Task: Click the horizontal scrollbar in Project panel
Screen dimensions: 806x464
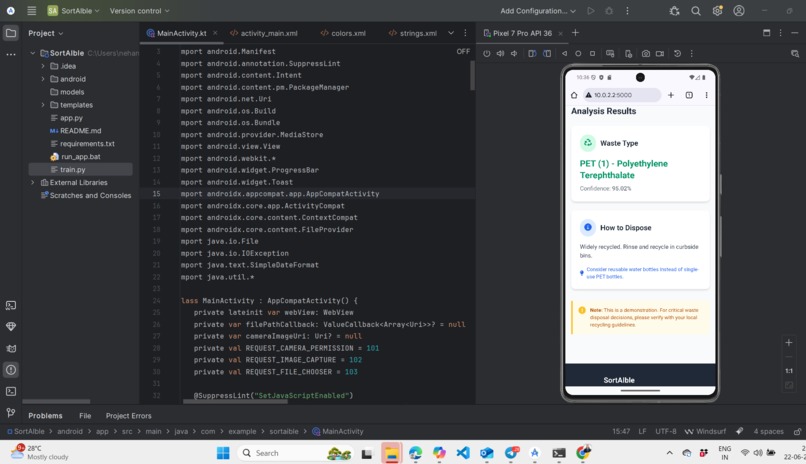Action: click(x=56, y=401)
